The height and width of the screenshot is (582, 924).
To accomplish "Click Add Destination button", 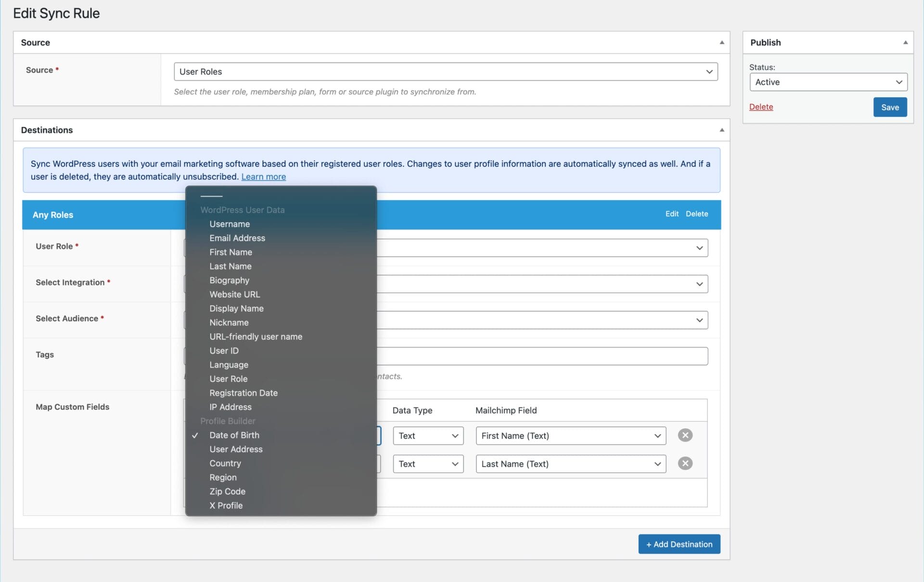I will pos(679,544).
